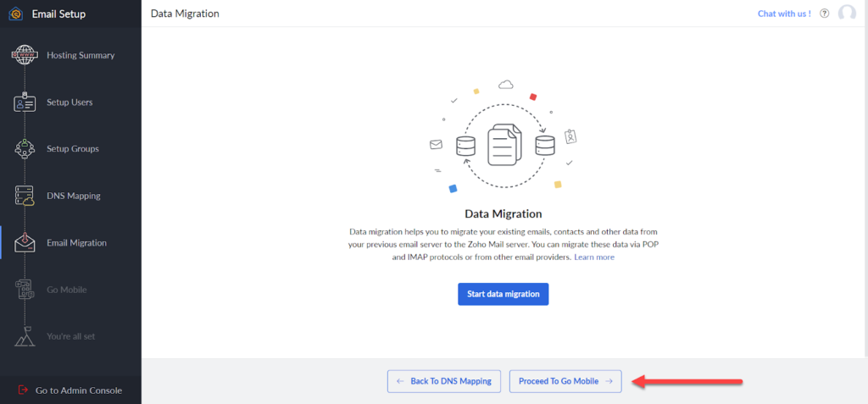Open Go Mobile step
The width and height of the screenshot is (868, 404).
(x=66, y=290)
